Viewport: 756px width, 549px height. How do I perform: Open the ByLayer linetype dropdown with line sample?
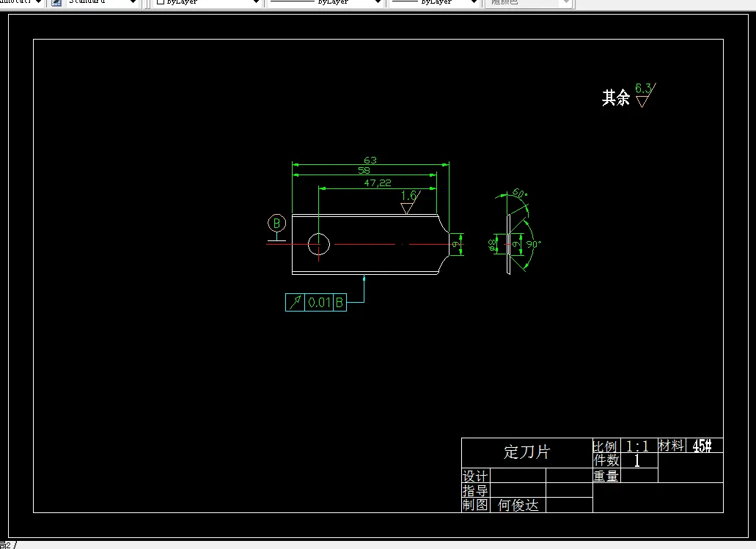coord(326,2)
